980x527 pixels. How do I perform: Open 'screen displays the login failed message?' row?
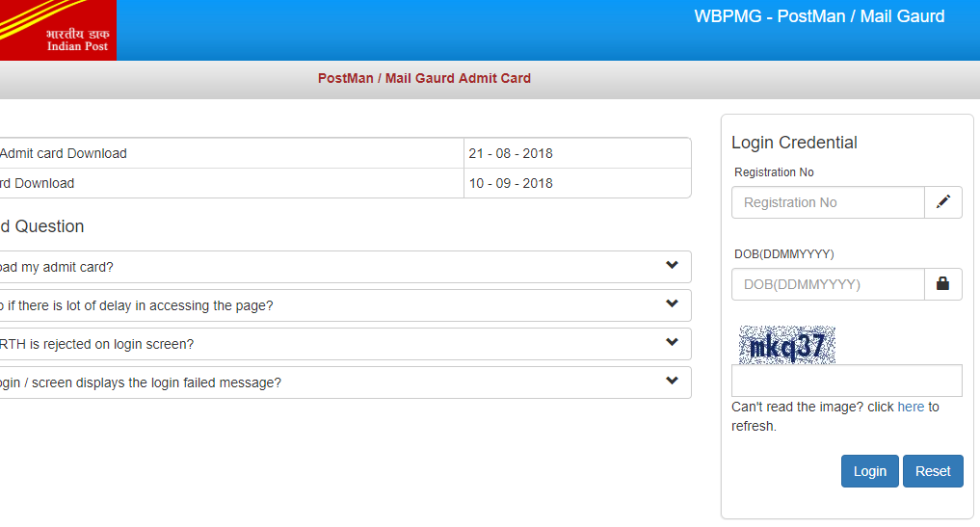pos(346,382)
